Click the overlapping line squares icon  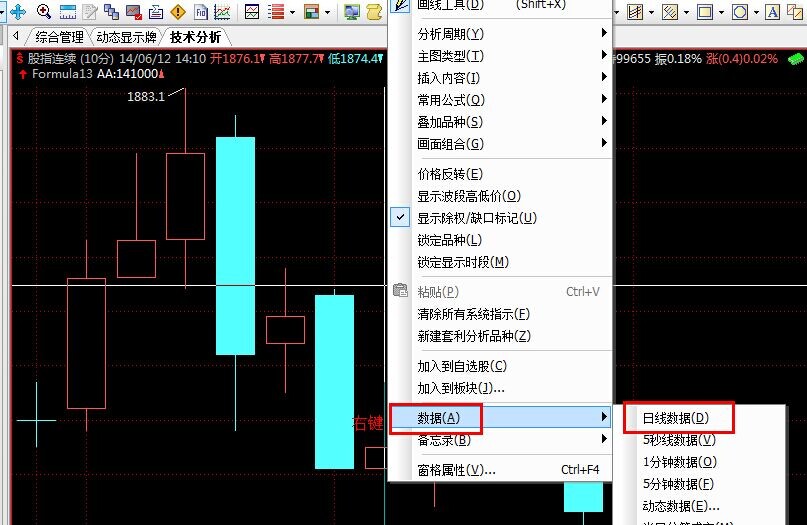795,11
